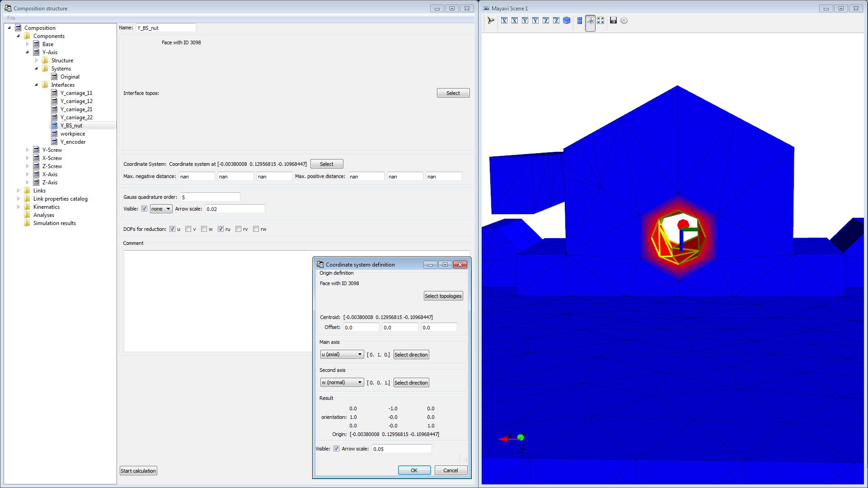The height and width of the screenshot is (488, 868).
Task: Click the Y_carriage_11 interface icon
Action: (54, 93)
